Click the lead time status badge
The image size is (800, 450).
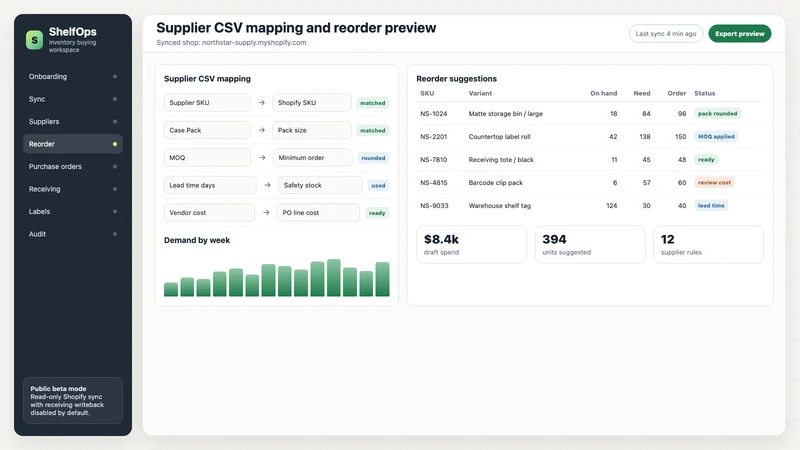711,206
